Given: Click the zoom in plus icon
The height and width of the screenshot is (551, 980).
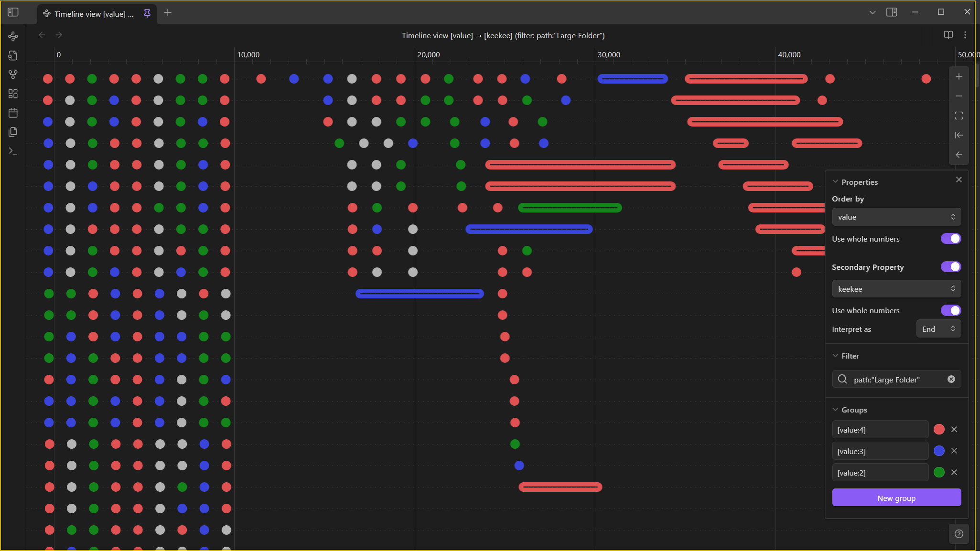Looking at the screenshot, I should click(958, 76).
